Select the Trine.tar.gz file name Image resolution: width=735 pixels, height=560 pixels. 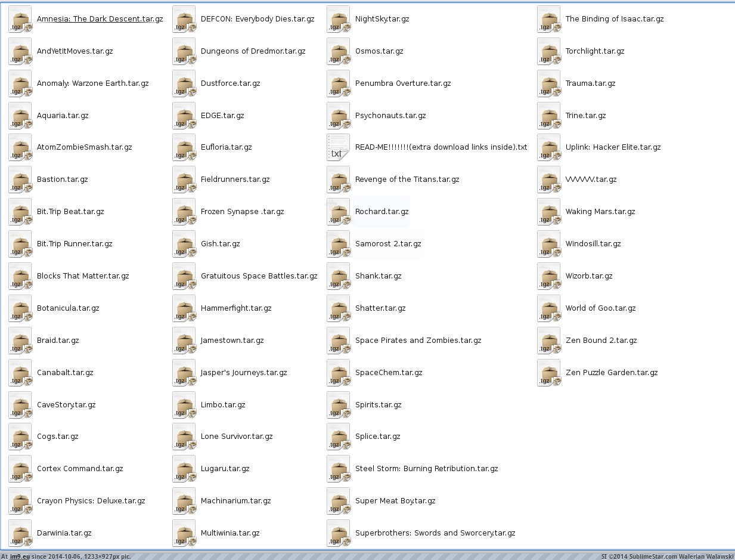pyautogui.click(x=585, y=116)
